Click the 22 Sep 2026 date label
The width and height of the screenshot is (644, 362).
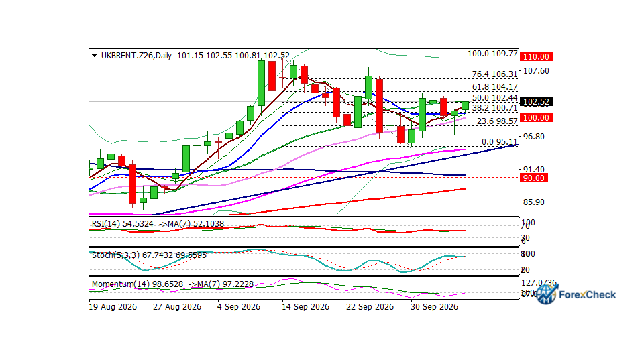pyautogui.click(x=370, y=307)
